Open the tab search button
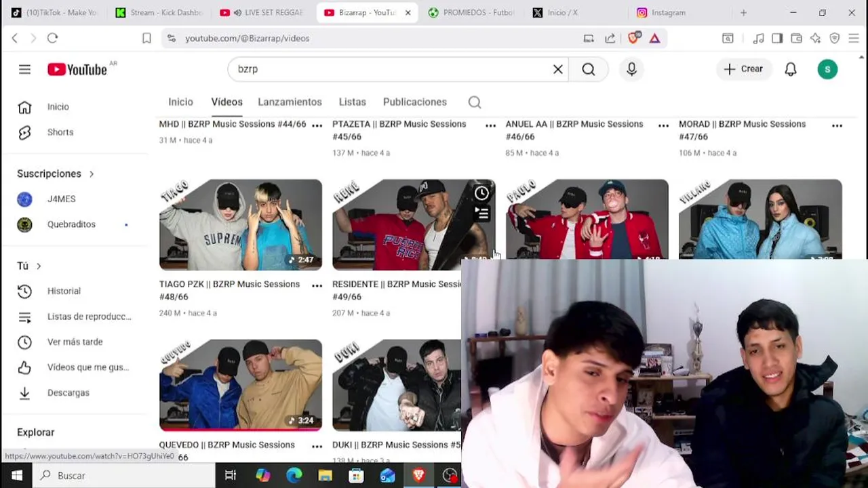The image size is (868, 488). coord(728,39)
